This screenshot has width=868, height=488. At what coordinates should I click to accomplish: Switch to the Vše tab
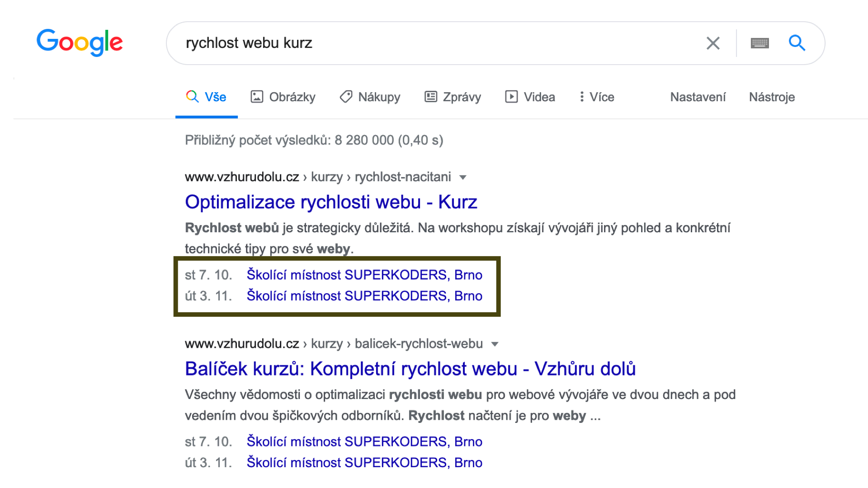pos(207,97)
